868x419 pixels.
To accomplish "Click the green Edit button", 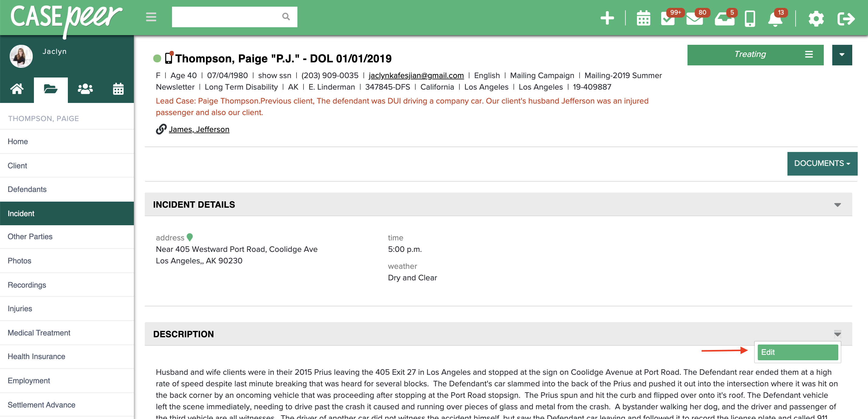I will click(x=797, y=352).
